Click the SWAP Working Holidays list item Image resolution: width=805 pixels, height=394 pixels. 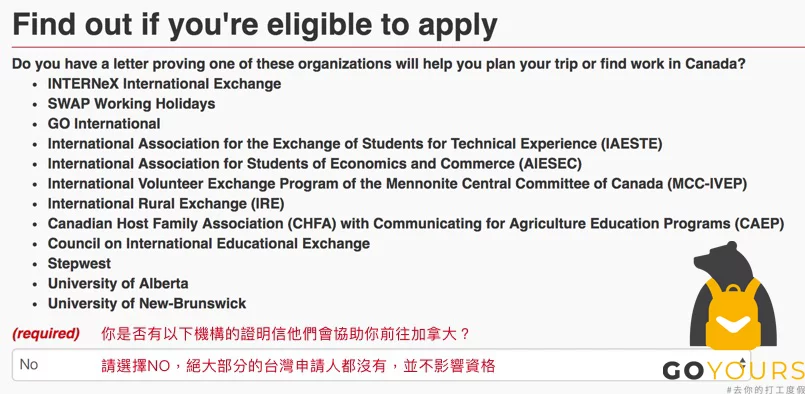coord(131,104)
